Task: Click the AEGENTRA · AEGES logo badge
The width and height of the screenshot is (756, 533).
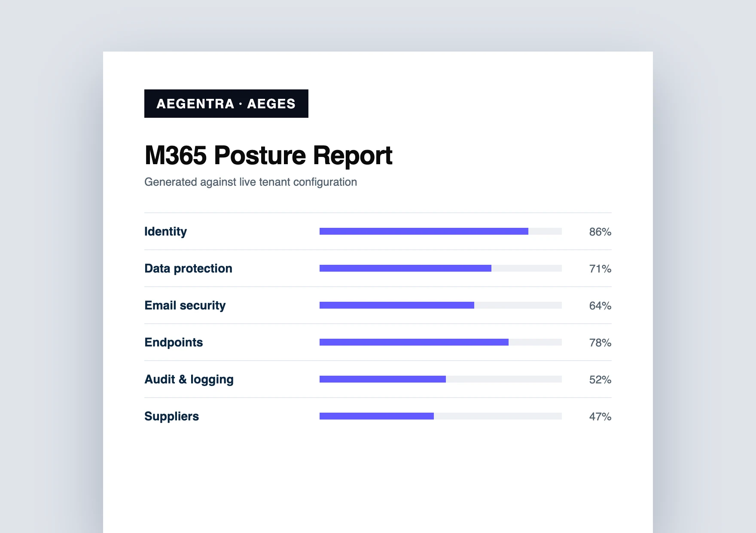Action: (226, 104)
